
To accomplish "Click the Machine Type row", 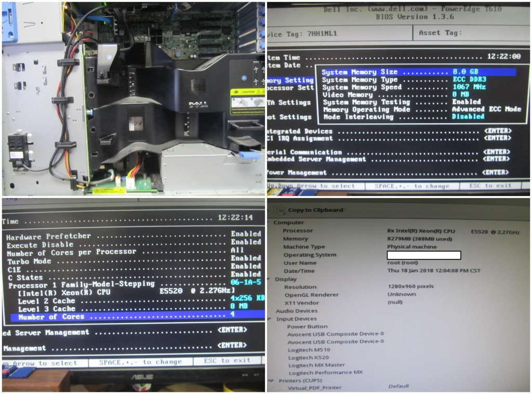I will (x=360, y=247).
